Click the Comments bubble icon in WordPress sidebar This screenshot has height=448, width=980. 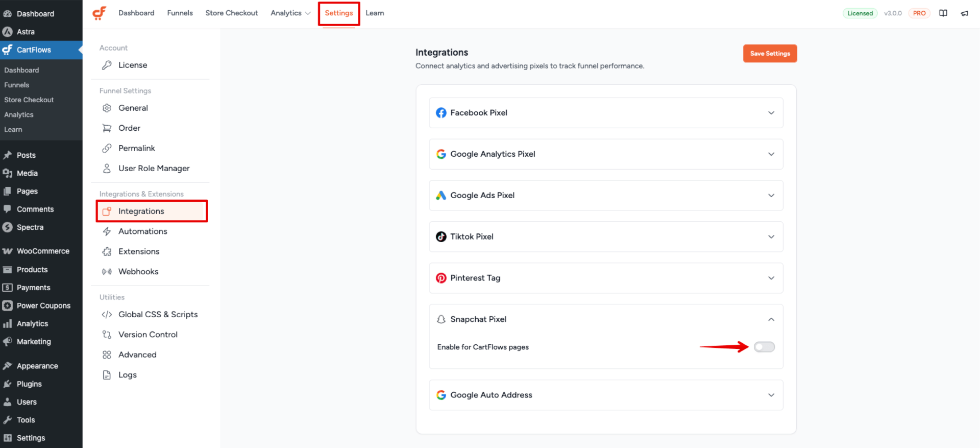point(8,209)
